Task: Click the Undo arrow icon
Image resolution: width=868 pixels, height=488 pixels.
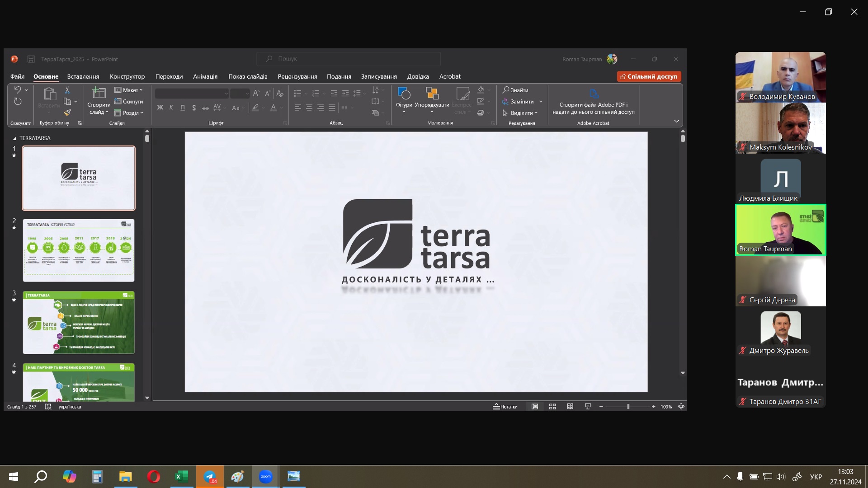Action: point(18,90)
